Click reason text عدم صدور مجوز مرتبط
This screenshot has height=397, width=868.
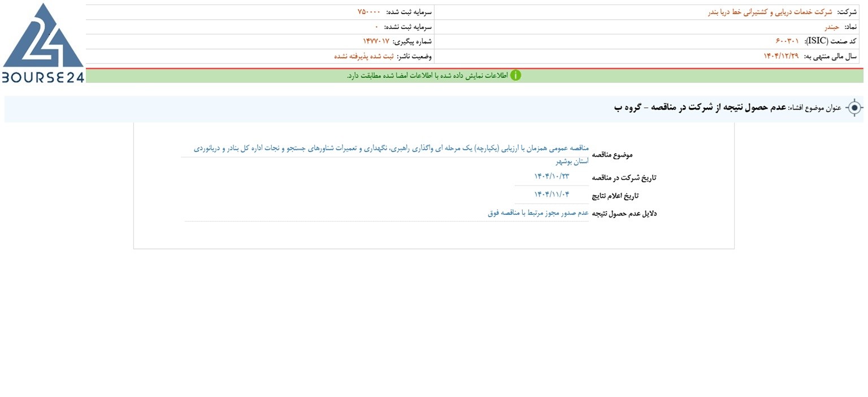click(539, 213)
